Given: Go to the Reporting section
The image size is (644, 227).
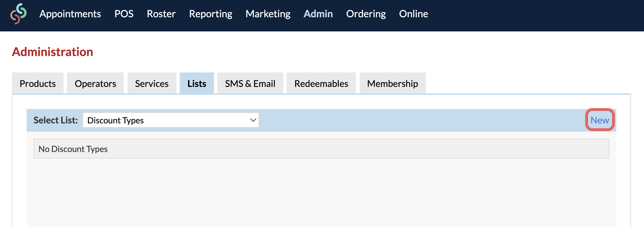Looking at the screenshot, I should pos(210,14).
